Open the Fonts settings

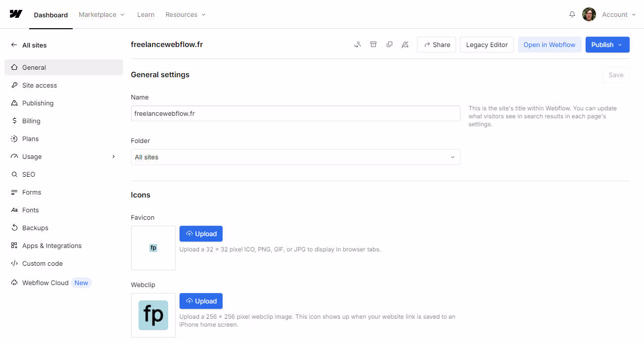coord(64,210)
